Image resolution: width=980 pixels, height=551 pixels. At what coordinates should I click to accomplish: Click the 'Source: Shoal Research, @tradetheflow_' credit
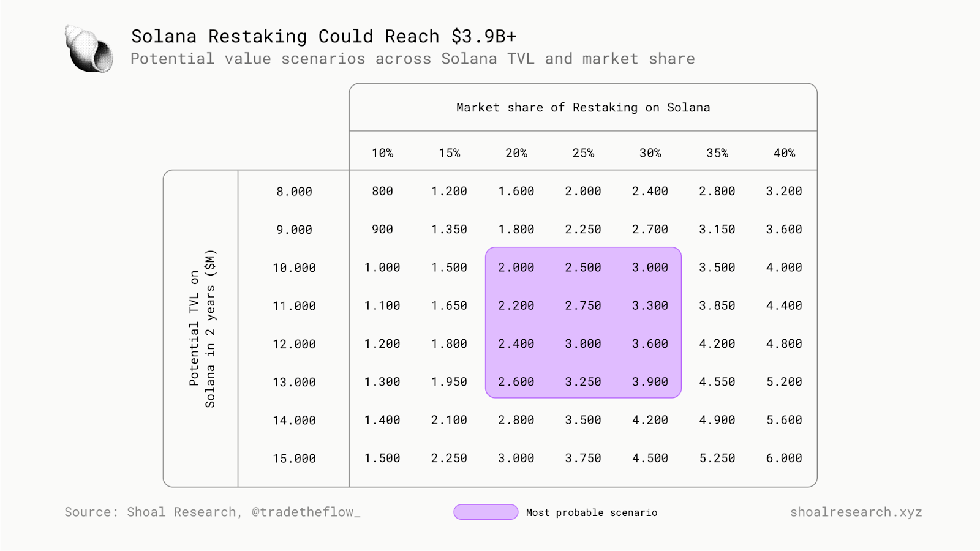[213, 512]
